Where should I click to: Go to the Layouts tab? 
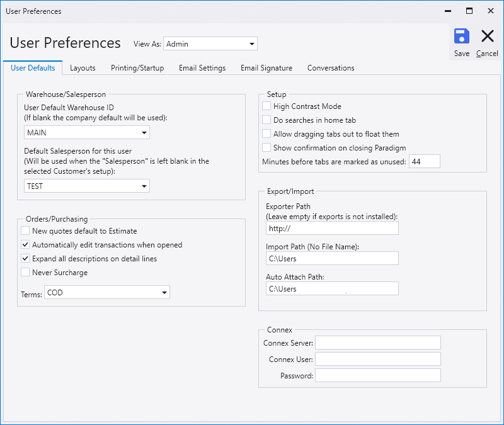(x=83, y=68)
